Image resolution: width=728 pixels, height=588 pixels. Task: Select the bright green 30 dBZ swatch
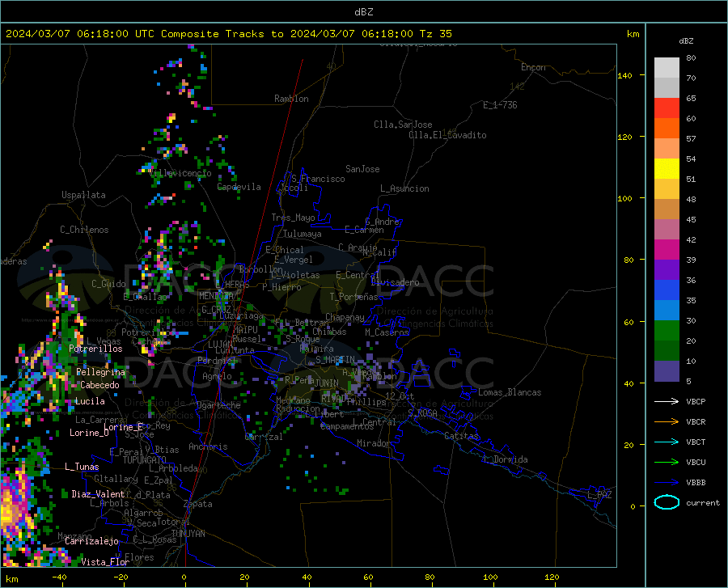[x=667, y=331]
